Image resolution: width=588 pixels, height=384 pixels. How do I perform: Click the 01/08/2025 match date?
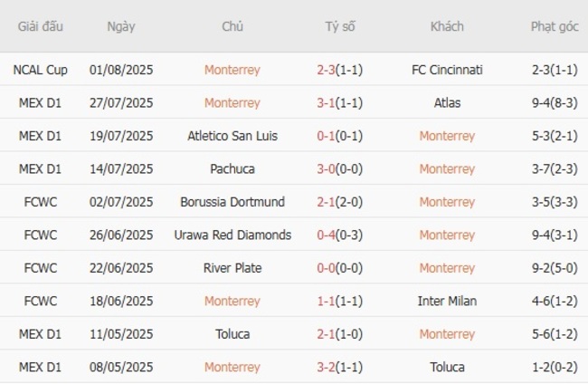tap(121, 70)
